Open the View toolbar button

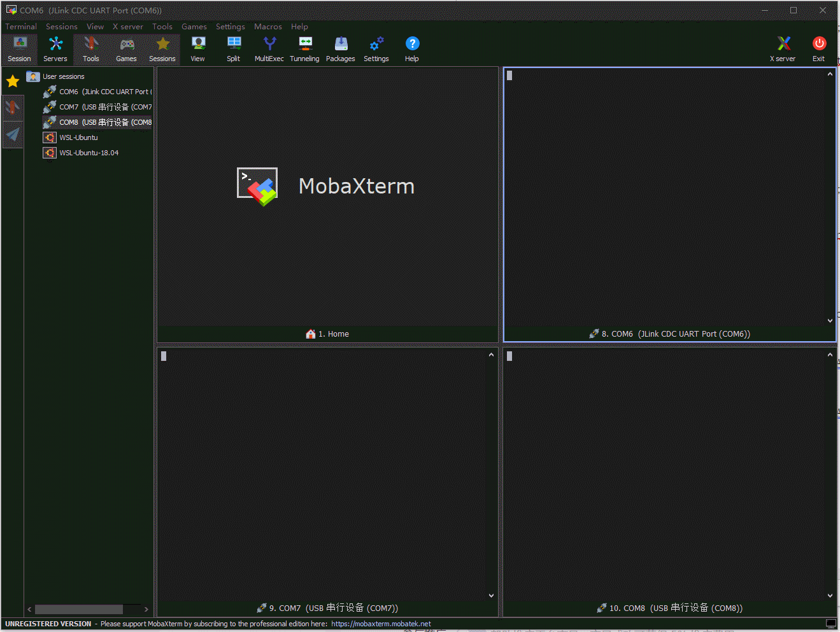[x=198, y=50]
